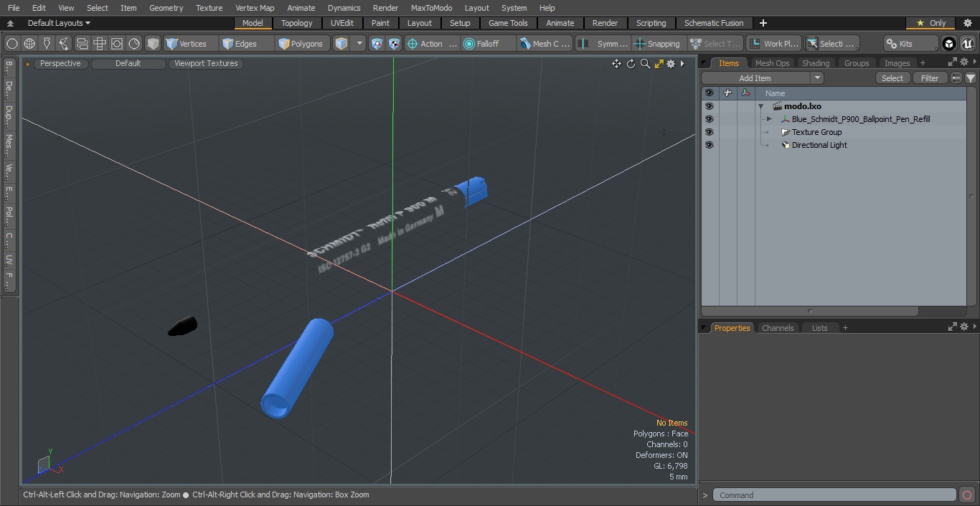Open the Default shading dropdown
The width and height of the screenshot is (980, 506).
click(128, 63)
